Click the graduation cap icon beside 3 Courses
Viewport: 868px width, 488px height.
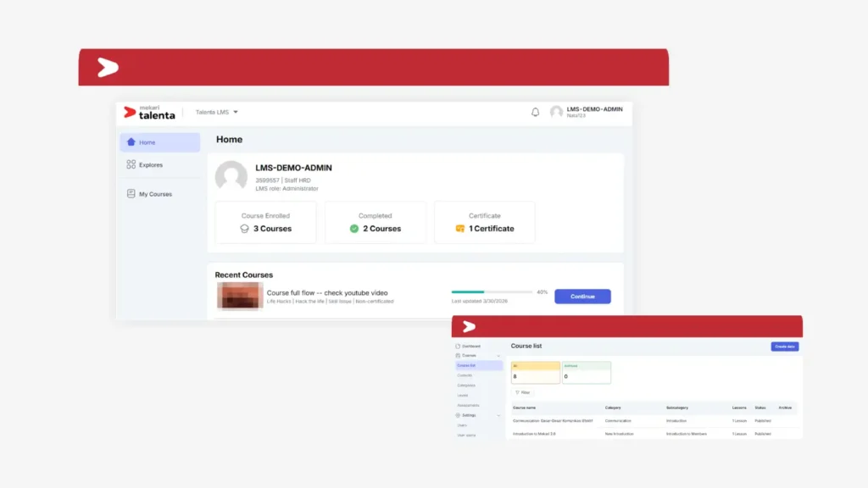click(245, 229)
